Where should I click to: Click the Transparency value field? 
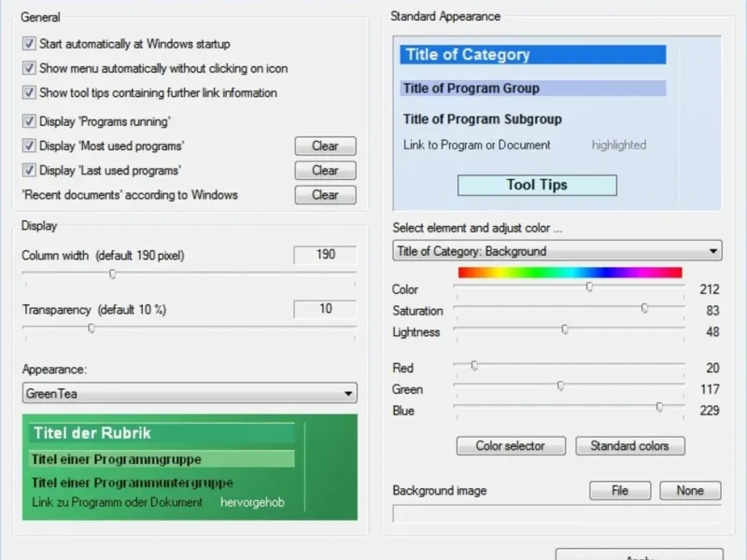click(x=325, y=309)
